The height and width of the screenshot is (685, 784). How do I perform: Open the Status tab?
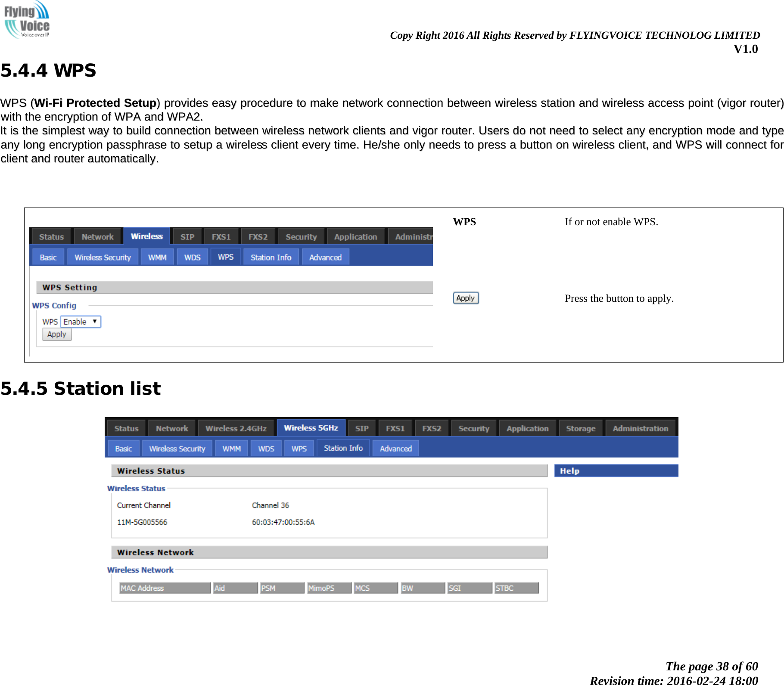(126, 428)
